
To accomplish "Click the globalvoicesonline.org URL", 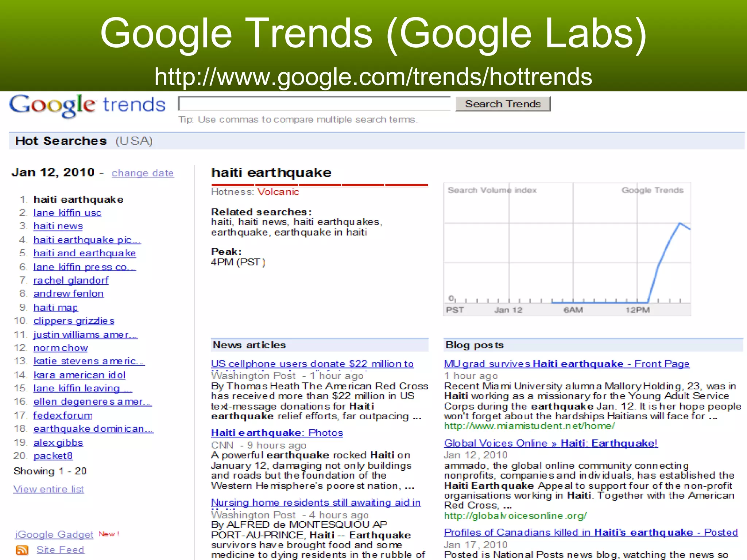I will coord(515,516).
